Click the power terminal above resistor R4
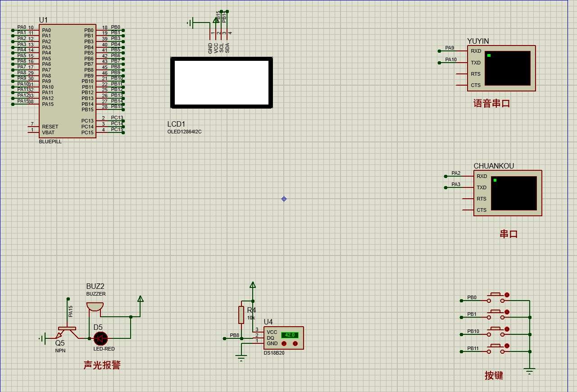 pyautogui.click(x=253, y=285)
